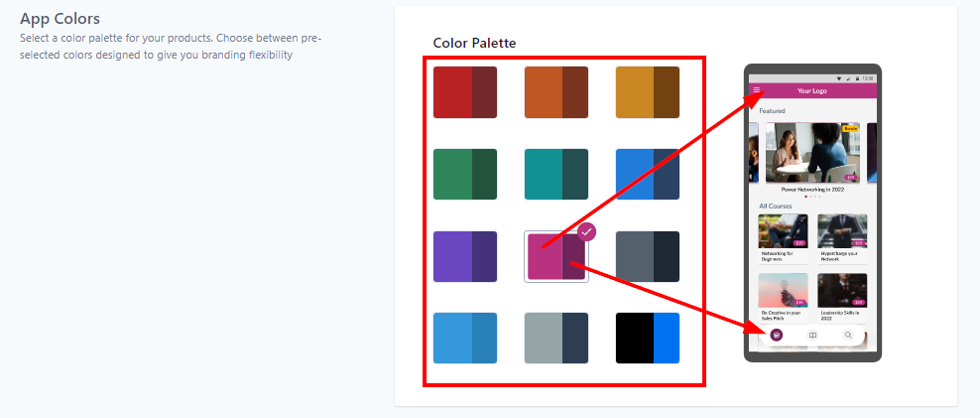Click the home icon in preview bottom bar
The height and width of the screenshot is (418, 980).
pyautogui.click(x=777, y=335)
